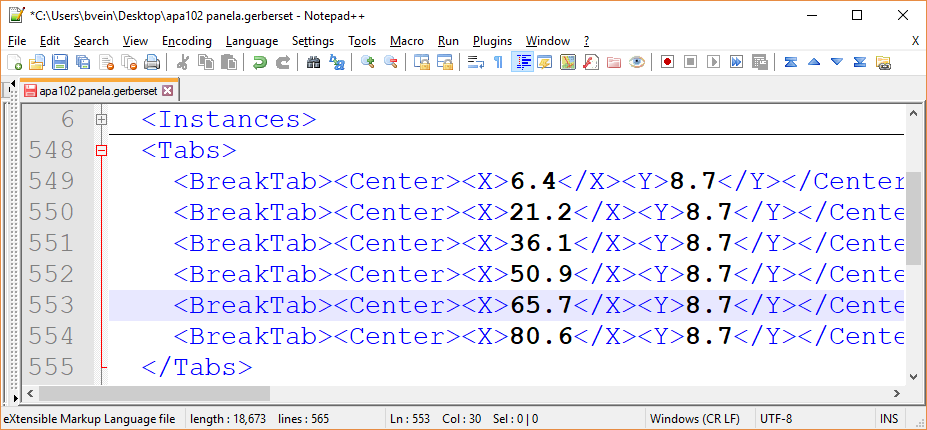Undo last edit with green arrow
The image size is (927, 430).
[260, 62]
